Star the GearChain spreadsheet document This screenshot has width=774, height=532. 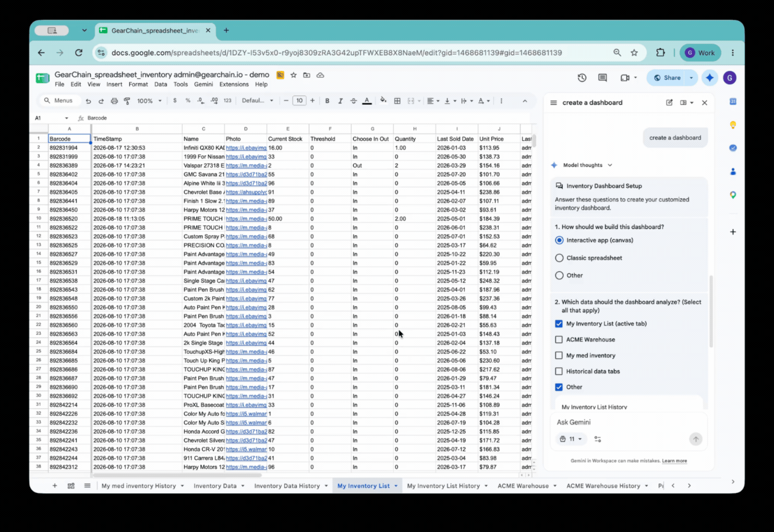[294, 75]
